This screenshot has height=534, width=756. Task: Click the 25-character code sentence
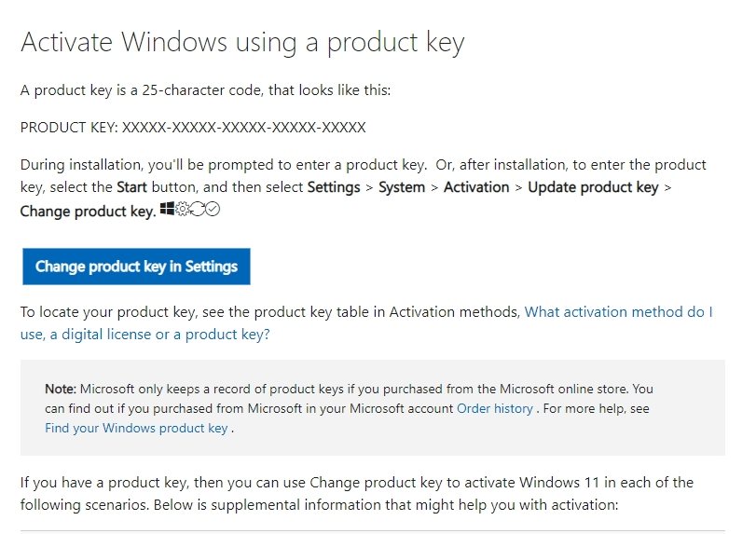[x=205, y=90]
